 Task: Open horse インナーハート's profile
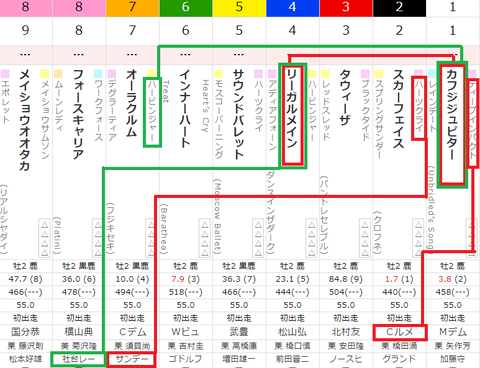click(x=185, y=108)
